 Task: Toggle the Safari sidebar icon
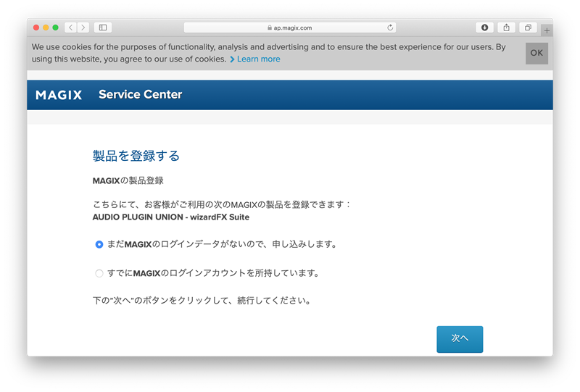(103, 28)
